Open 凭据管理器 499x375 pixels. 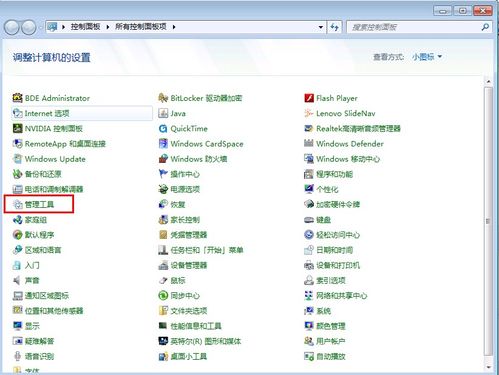coord(183,235)
